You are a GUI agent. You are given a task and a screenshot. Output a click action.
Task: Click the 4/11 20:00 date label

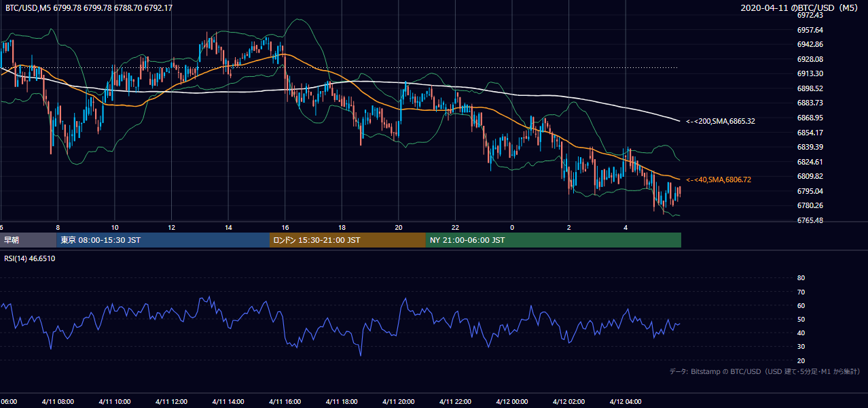(x=398, y=401)
